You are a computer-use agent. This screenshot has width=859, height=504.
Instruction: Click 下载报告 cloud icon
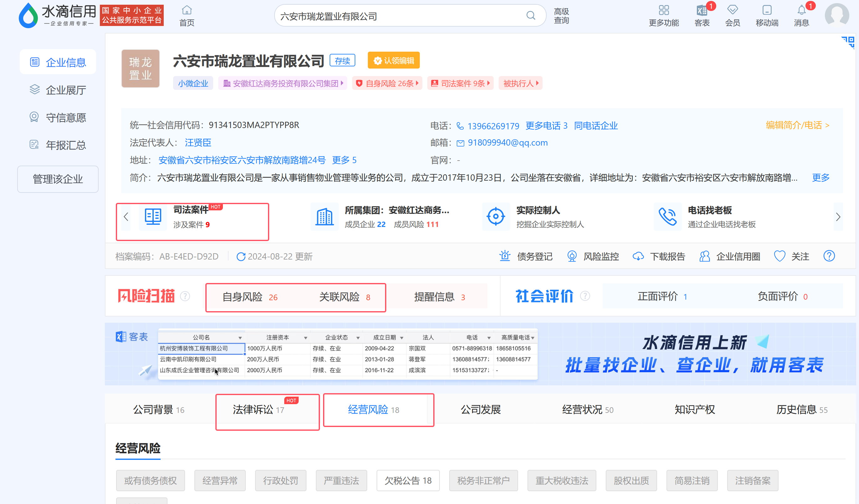(638, 256)
